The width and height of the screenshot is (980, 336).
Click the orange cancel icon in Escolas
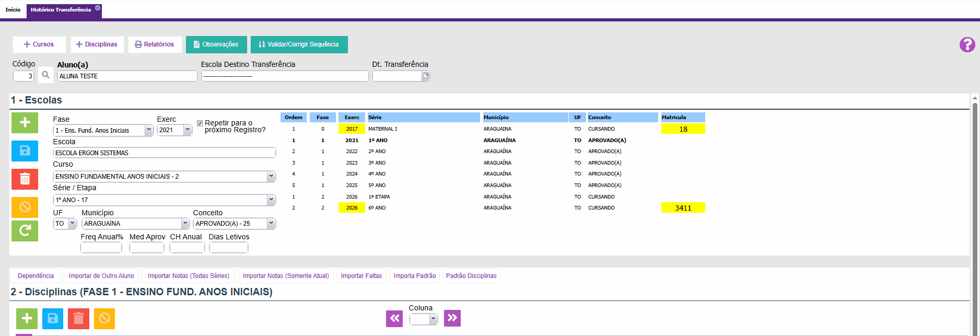[25, 207]
